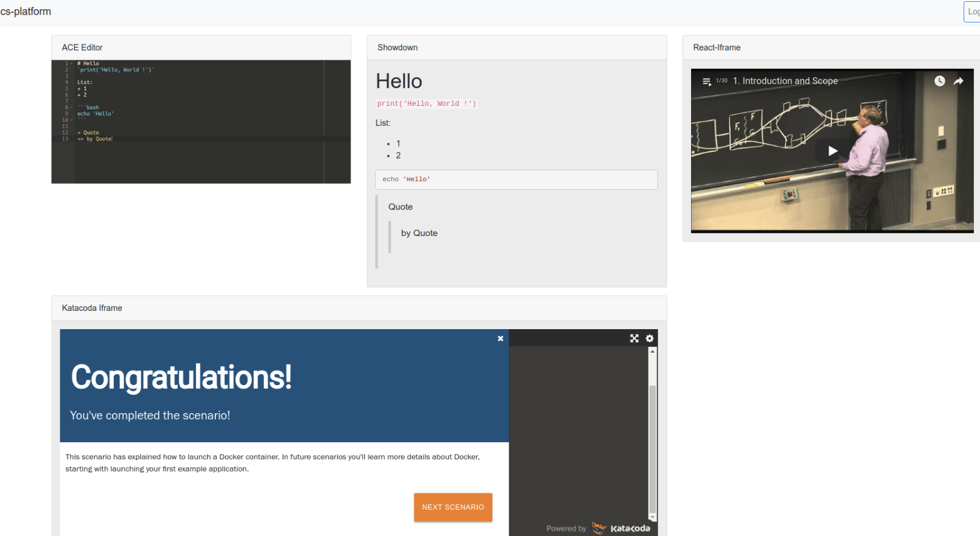Viewport: 980px width, 536px height.
Task: Play the Introduction and Scope video
Action: coord(832,151)
